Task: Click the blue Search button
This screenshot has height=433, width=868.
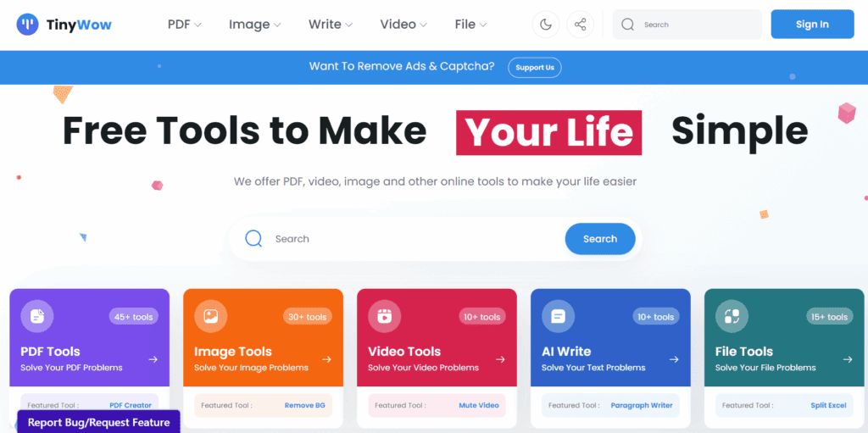Action: coord(600,239)
